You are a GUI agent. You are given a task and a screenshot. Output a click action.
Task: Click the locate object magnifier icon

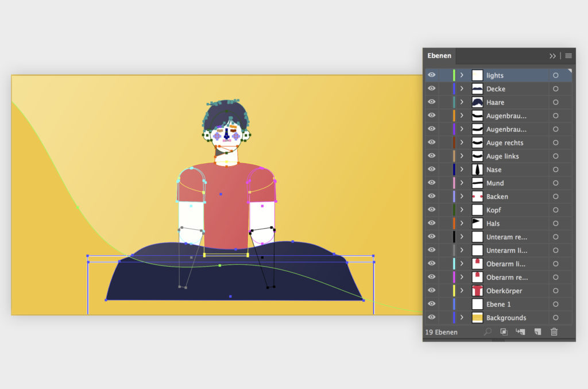tap(488, 332)
